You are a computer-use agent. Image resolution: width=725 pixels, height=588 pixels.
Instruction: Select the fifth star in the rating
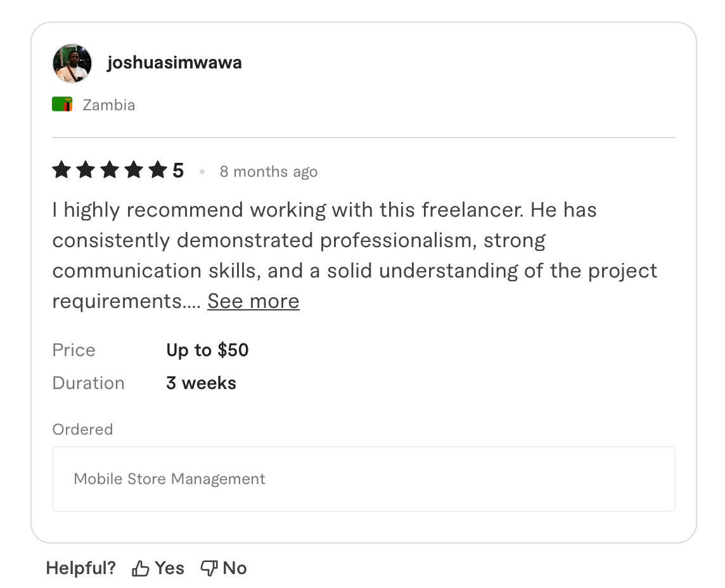coord(158,170)
